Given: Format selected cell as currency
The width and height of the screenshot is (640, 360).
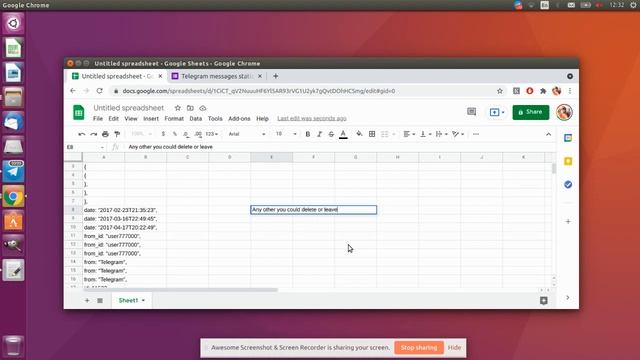Looking at the screenshot, I should pyautogui.click(x=163, y=134).
